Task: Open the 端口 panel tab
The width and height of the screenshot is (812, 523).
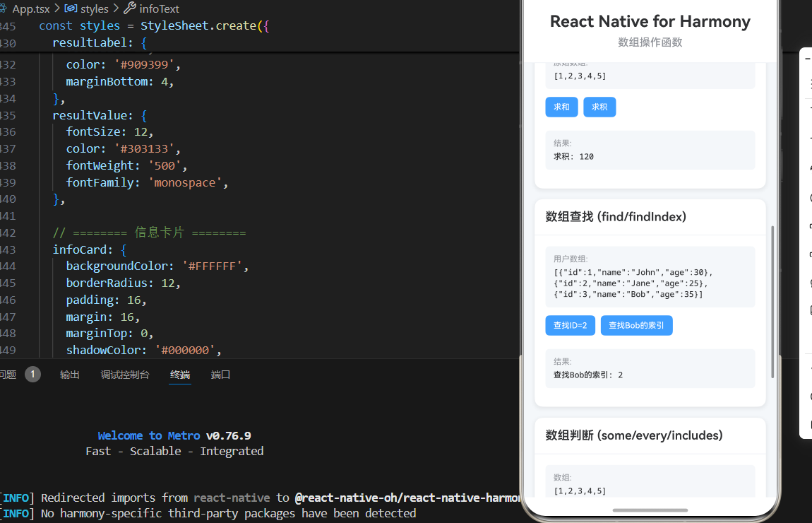Action: [220, 375]
